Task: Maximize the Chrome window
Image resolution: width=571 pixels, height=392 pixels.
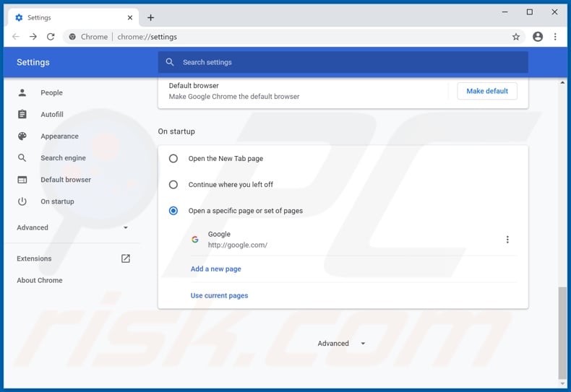Action: tap(530, 12)
